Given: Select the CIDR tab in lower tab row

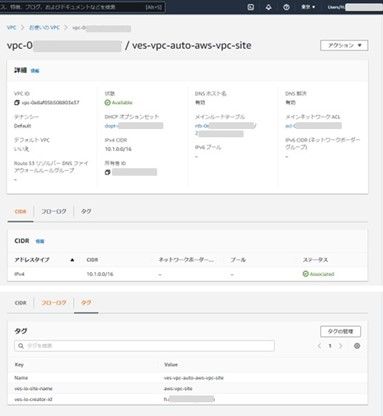Looking at the screenshot, I should pyautogui.click(x=20, y=303).
